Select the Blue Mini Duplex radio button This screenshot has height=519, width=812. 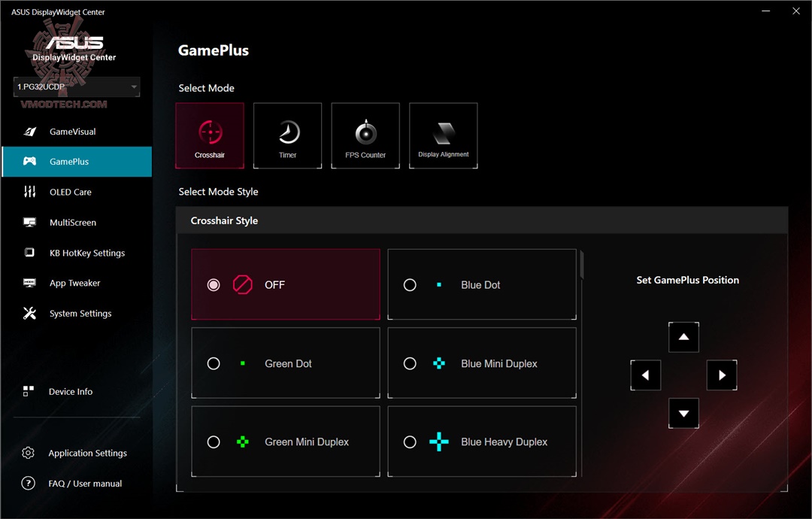click(x=410, y=363)
